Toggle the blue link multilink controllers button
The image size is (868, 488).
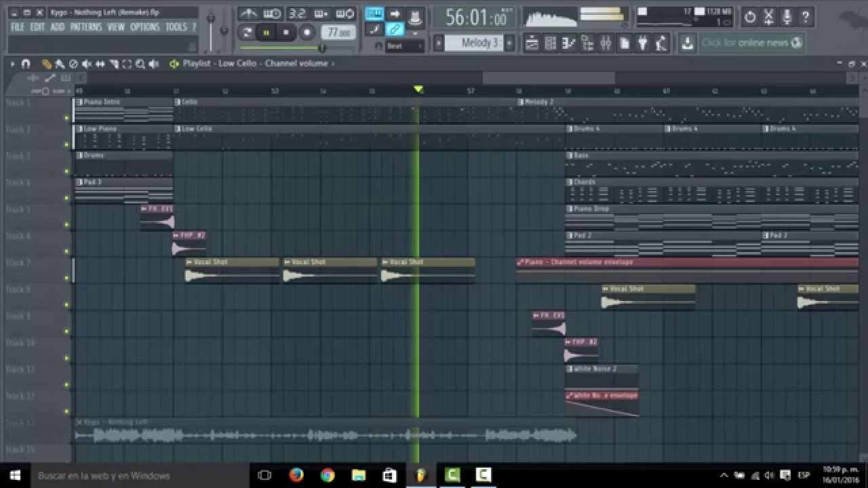pyautogui.click(x=395, y=29)
